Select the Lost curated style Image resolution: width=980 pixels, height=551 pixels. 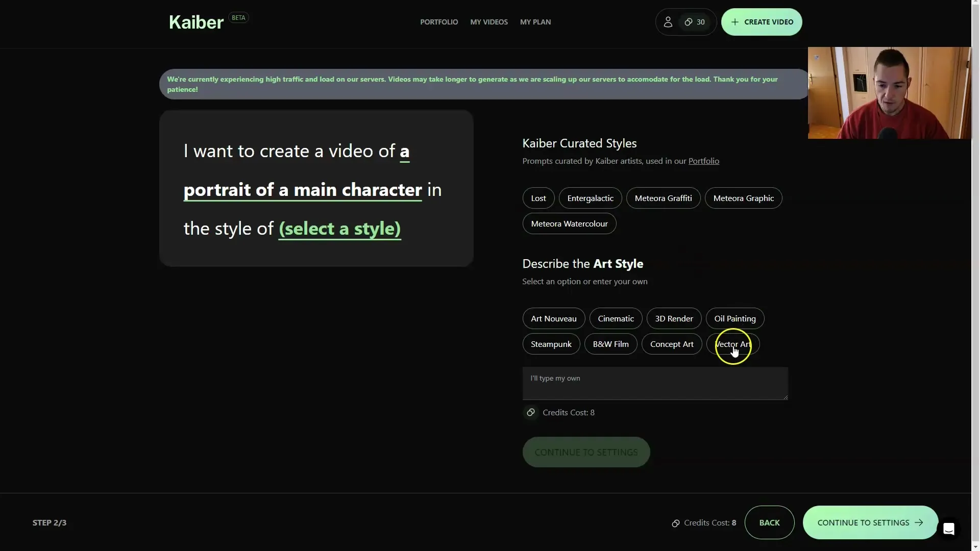click(538, 198)
